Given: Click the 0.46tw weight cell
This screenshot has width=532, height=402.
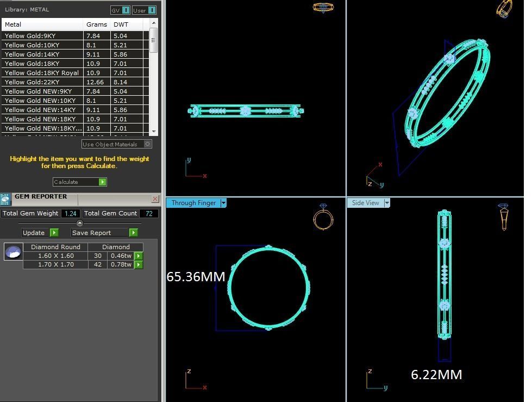Looking at the screenshot, I should 121,256.
